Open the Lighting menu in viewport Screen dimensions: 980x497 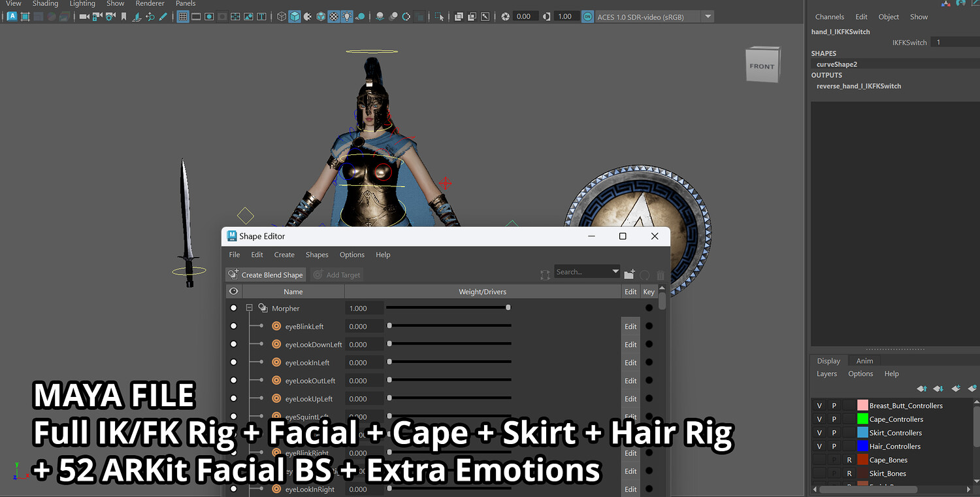(x=82, y=4)
